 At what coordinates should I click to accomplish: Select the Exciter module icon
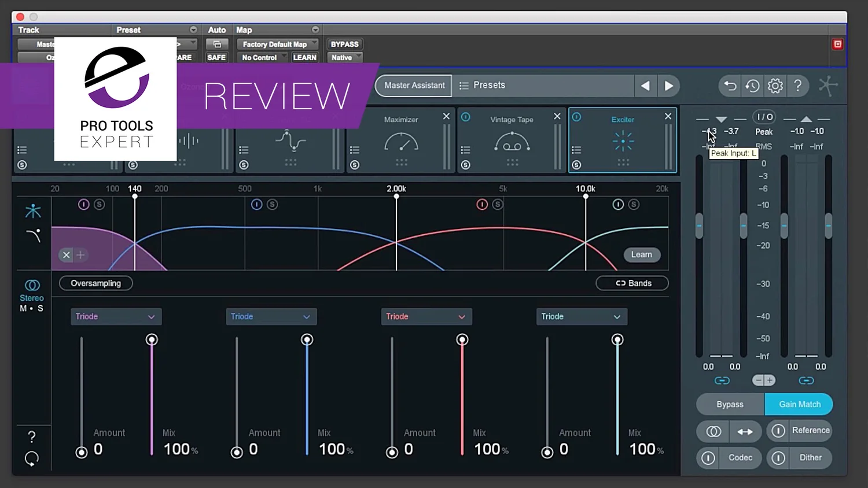pyautogui.click(x=623, y=141)
